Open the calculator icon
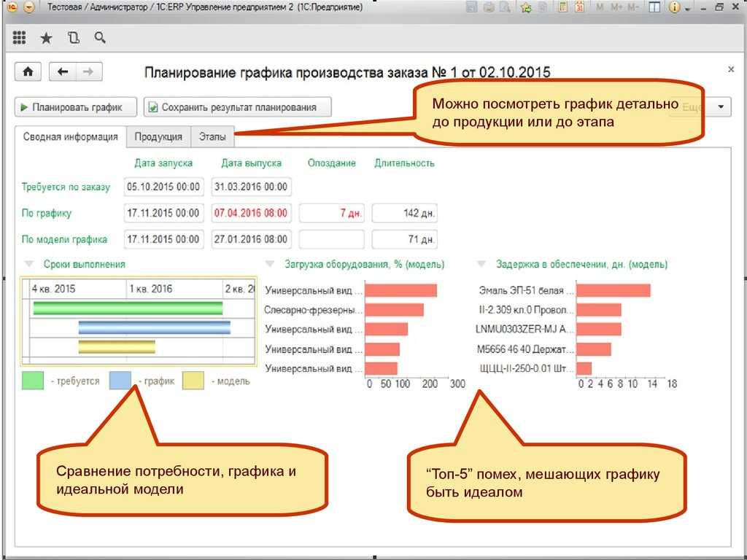 562,7
